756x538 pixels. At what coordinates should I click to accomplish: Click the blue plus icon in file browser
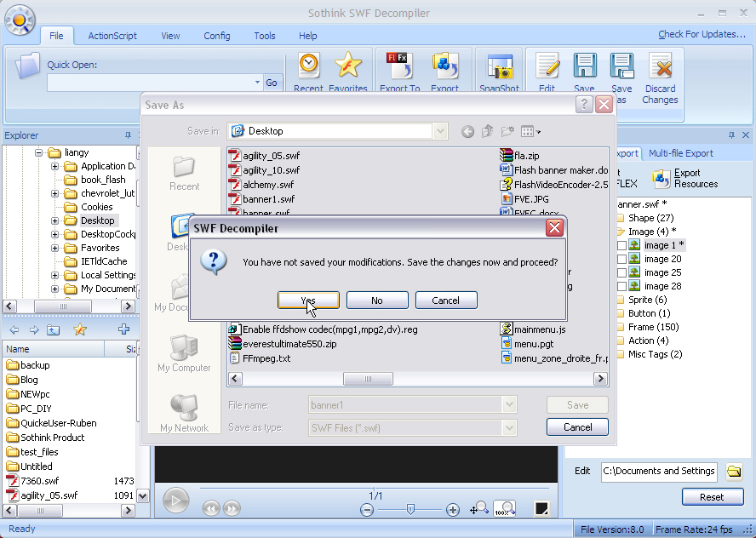click(124, 329)
